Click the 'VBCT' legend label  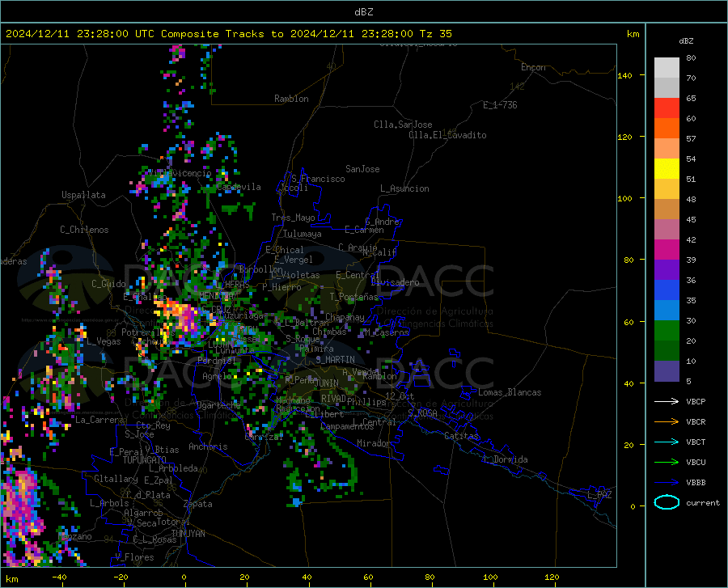click(696, 442)
